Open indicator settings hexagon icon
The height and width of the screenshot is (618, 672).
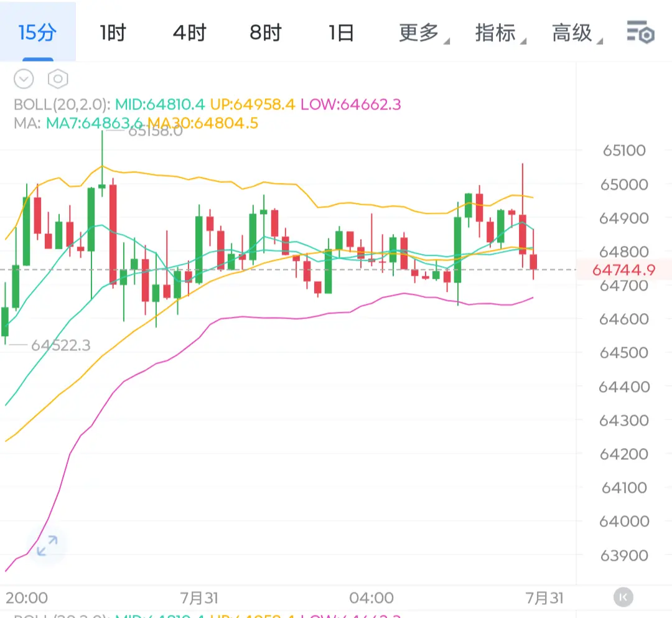pos(58,79)
